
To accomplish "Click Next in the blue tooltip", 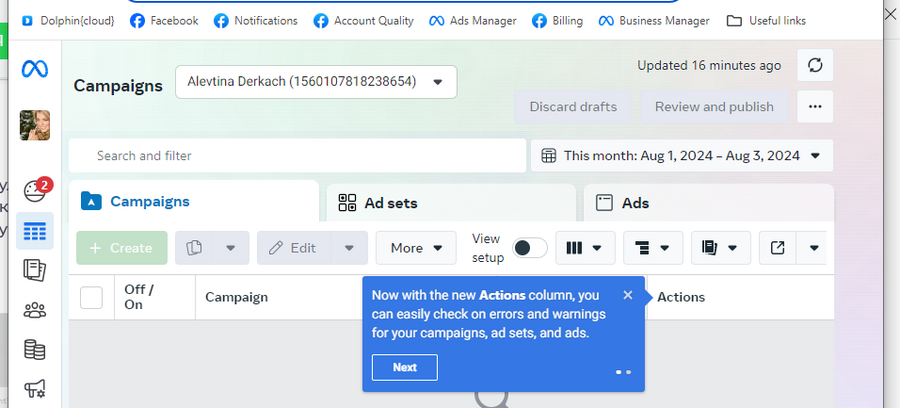I will pos(405,367).
